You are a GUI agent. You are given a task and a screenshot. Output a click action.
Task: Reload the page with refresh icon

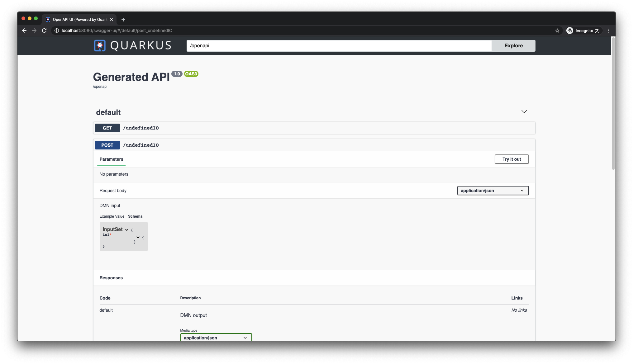point(44,31)
